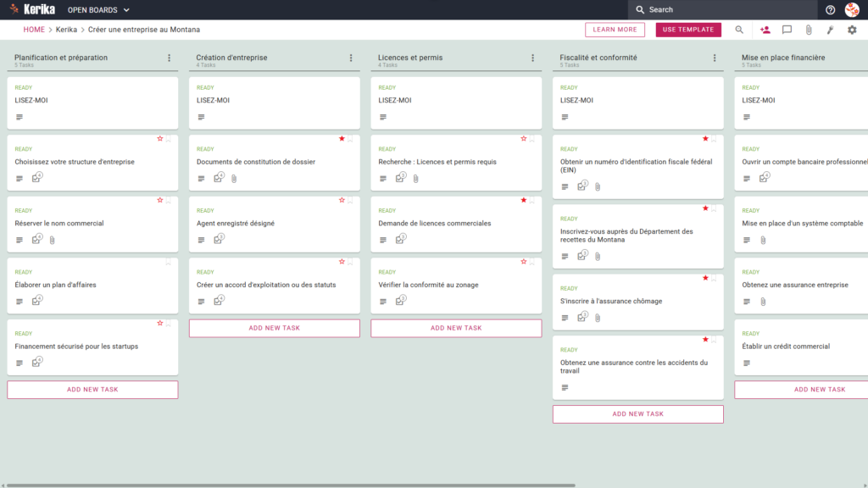Open checklist icon on Financement sécurisé pour les startups

[36, 362]
